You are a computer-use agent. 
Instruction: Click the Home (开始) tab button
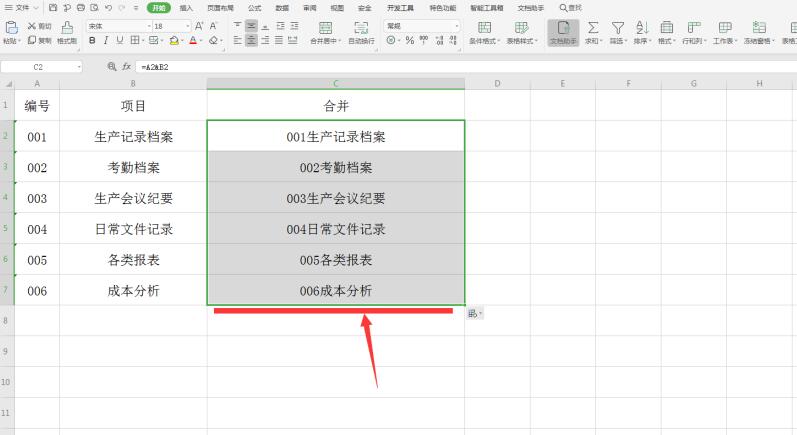[x=159, y=8]
